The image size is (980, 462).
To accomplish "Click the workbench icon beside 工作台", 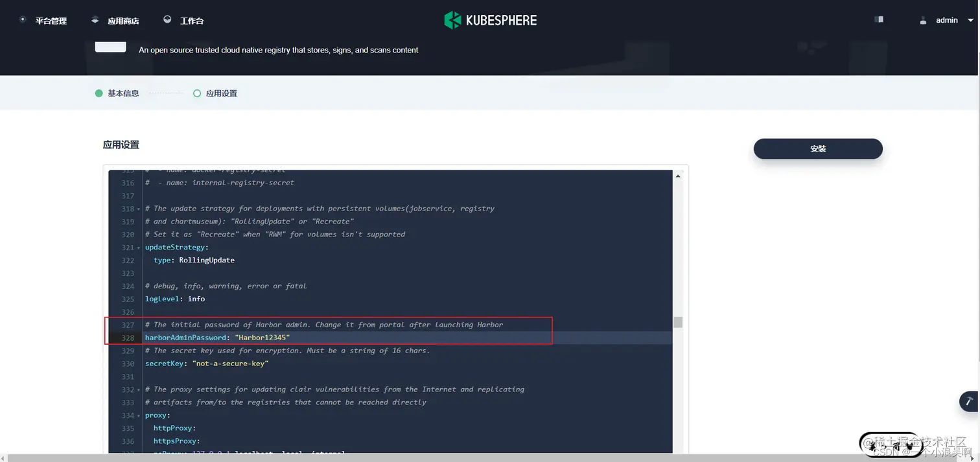I will click(167, 20).
